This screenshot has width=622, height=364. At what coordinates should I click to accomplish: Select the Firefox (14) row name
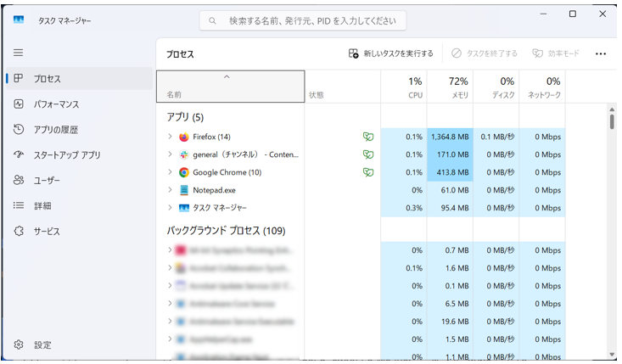pyautogui.click(x=211, y=137)
